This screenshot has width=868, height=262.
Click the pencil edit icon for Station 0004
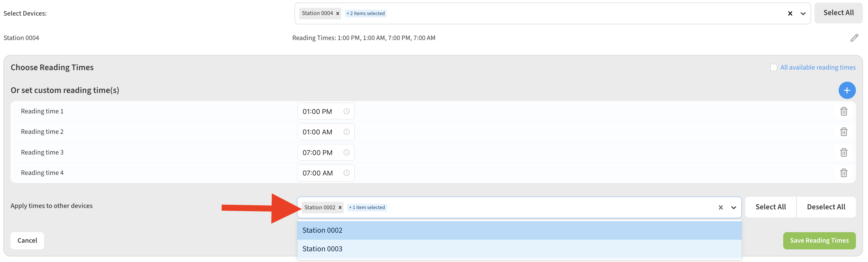(854, 38)
